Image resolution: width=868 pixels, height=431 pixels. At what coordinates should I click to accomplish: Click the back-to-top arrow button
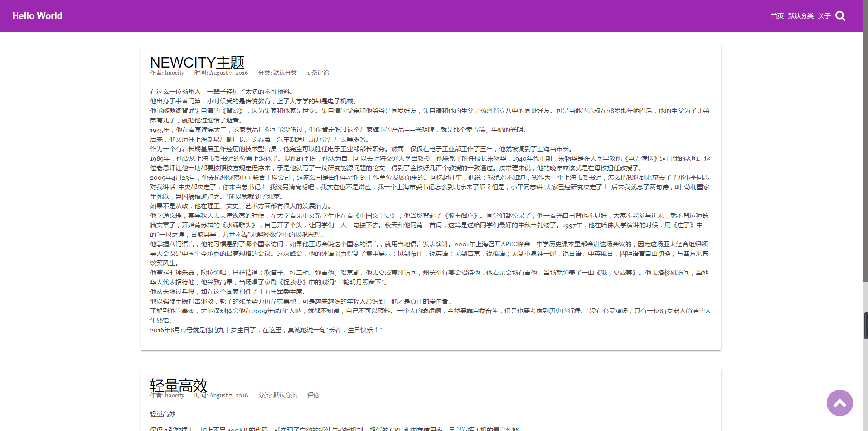[839, 403]
